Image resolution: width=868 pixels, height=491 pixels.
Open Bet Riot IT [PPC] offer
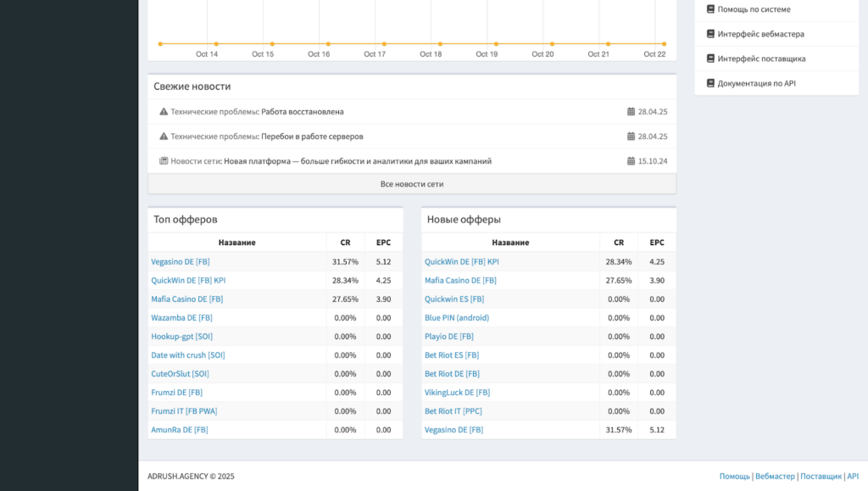(x=453, y=410)
